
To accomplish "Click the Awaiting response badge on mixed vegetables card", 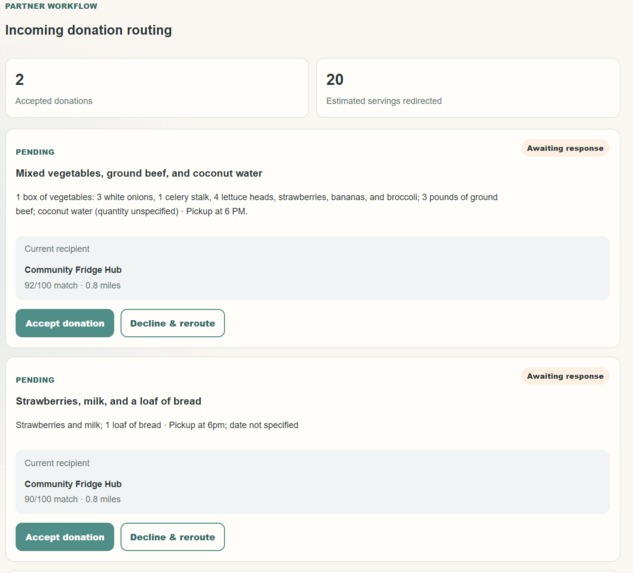I will click(565, 148).
